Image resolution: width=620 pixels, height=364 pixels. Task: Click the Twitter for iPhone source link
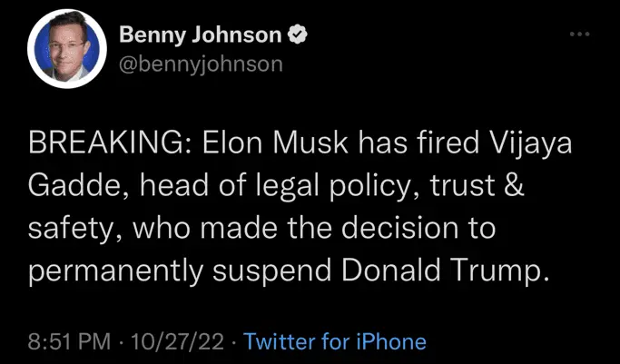tap(335, 341)
